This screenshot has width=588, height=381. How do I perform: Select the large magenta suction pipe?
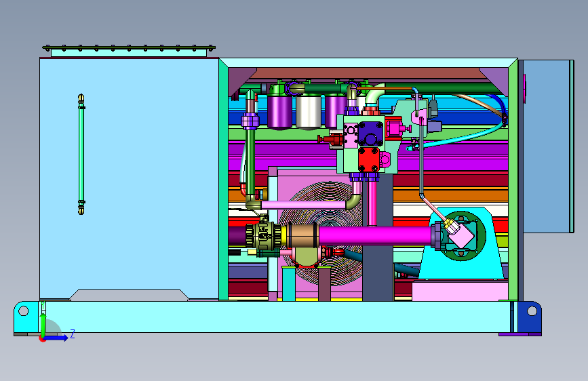375,236
